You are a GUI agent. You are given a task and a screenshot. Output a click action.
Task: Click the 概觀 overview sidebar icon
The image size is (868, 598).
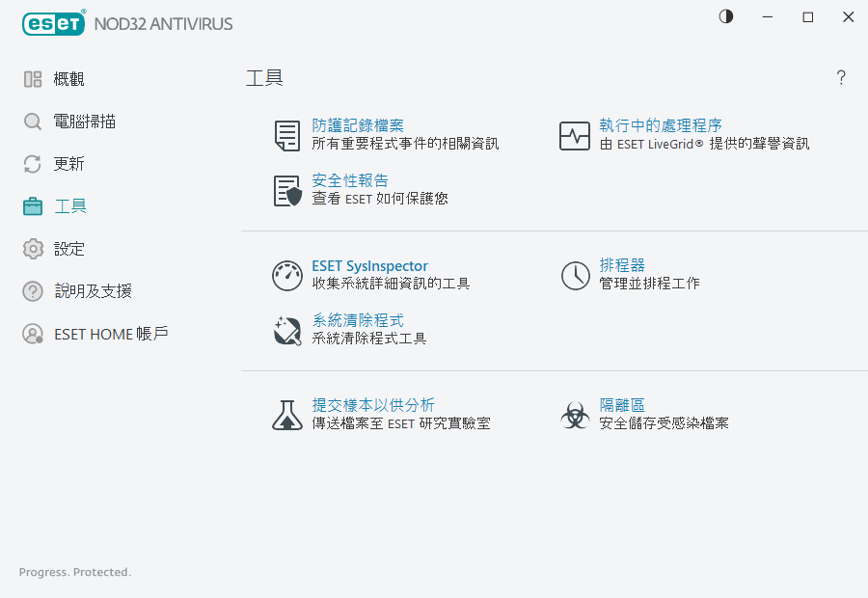[33, 79]
